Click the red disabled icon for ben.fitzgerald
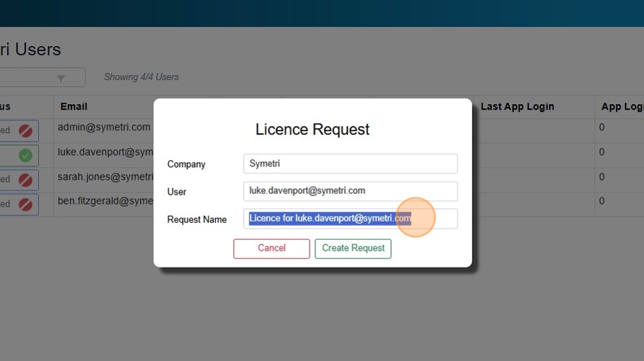This screenshot has width=644, height=361. [x=25, y=205]
